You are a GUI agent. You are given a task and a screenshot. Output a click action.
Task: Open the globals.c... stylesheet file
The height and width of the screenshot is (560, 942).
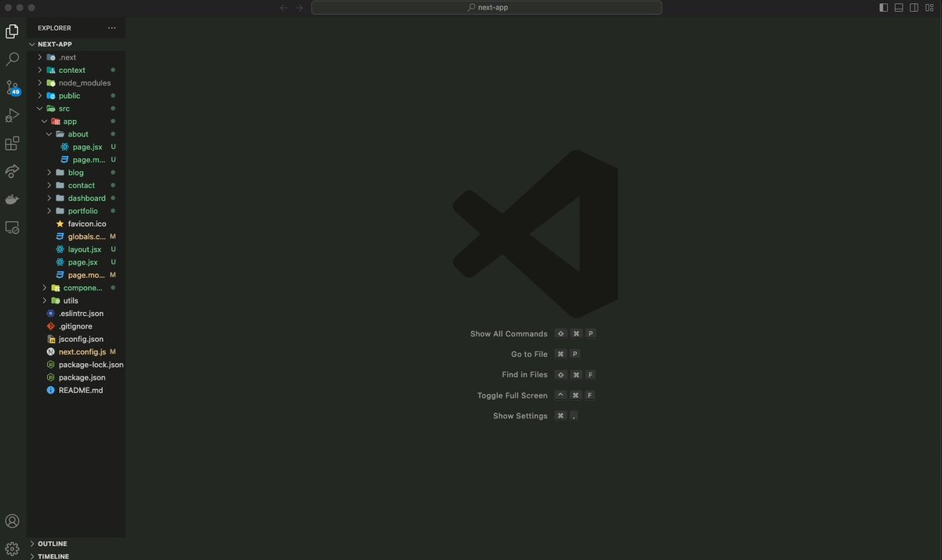(x=76, y=237)
